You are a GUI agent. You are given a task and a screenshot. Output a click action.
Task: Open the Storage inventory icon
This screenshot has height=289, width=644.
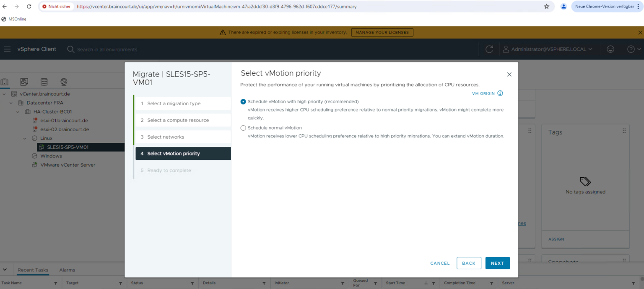44,82
